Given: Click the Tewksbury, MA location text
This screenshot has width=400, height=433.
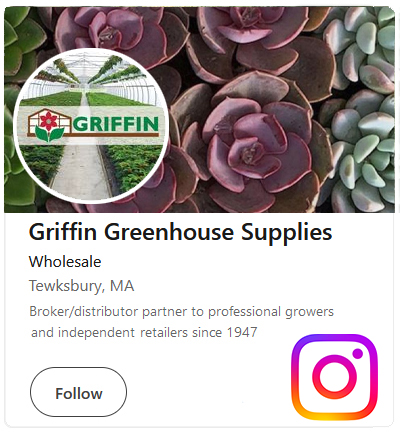Looking at the screenshot, I should click(x=81, y=286).
